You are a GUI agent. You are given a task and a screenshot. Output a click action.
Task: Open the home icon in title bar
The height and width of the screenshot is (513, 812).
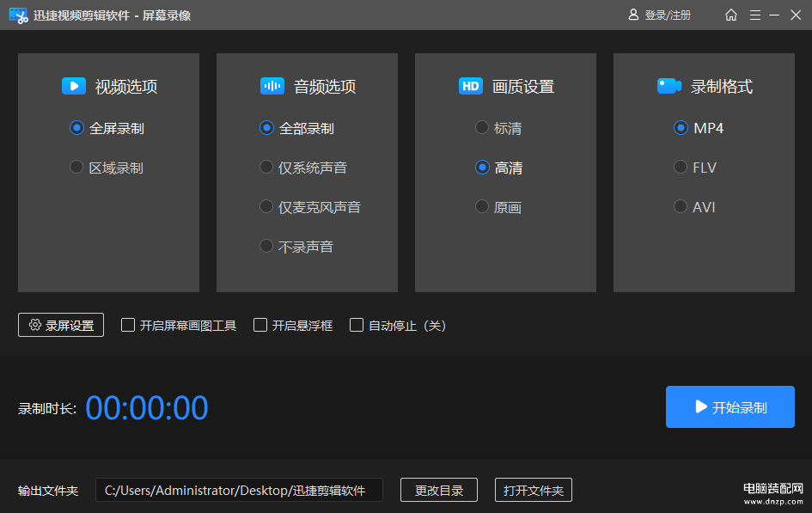click(730, 15)
